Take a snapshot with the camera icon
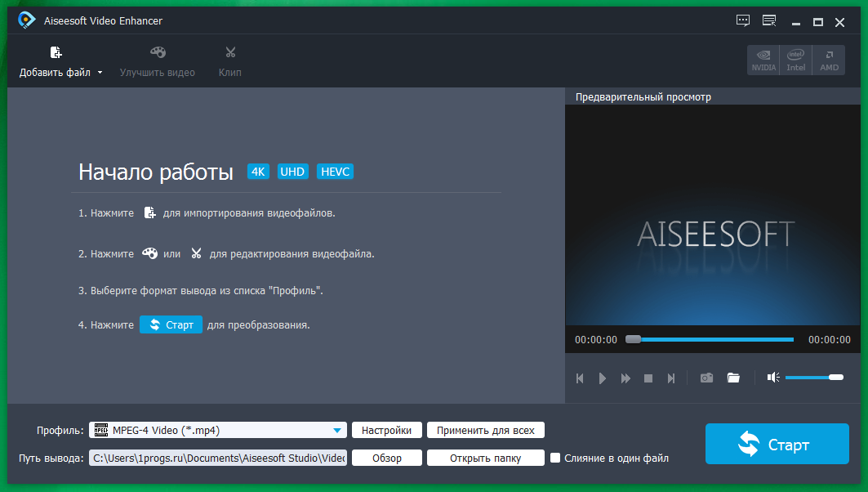 coord(706,378)
